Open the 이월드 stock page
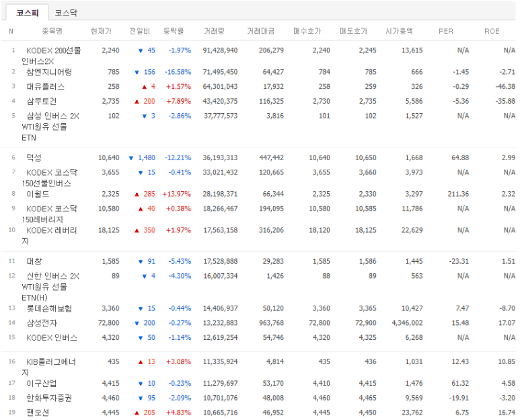The width and height of the screenshot is (520, 420). (37, 194)
